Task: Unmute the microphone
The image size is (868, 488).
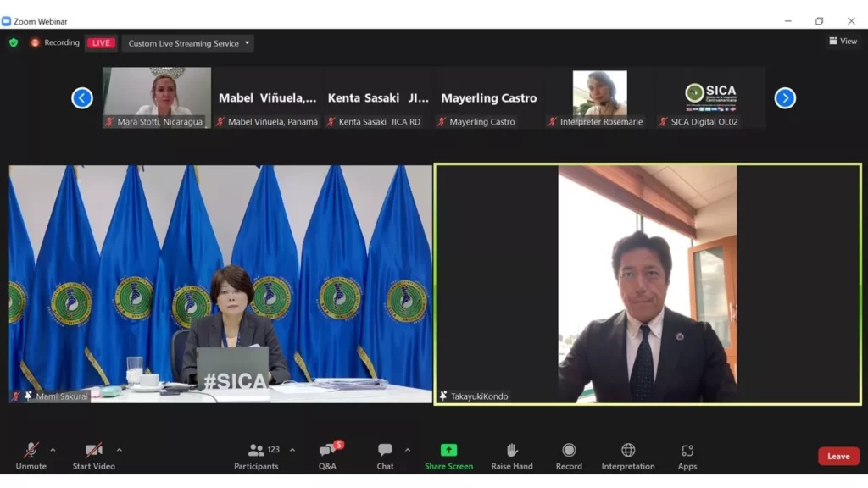Action: pos(31,456)
